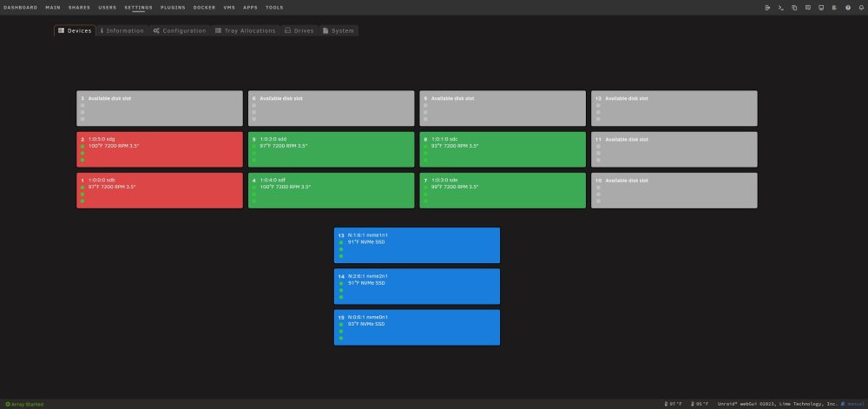Select available disk slot 6 tile
The height and width of the screenshot is (409, 868).
(x=331, y=109)
